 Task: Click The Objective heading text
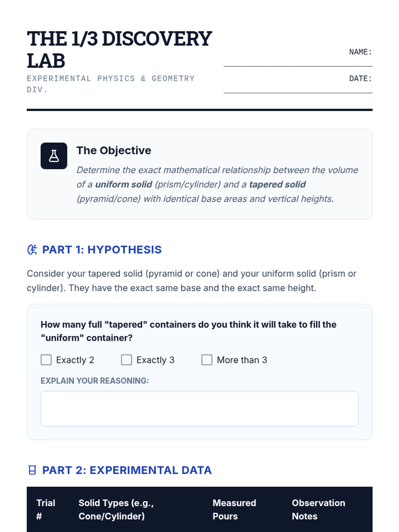114,150
